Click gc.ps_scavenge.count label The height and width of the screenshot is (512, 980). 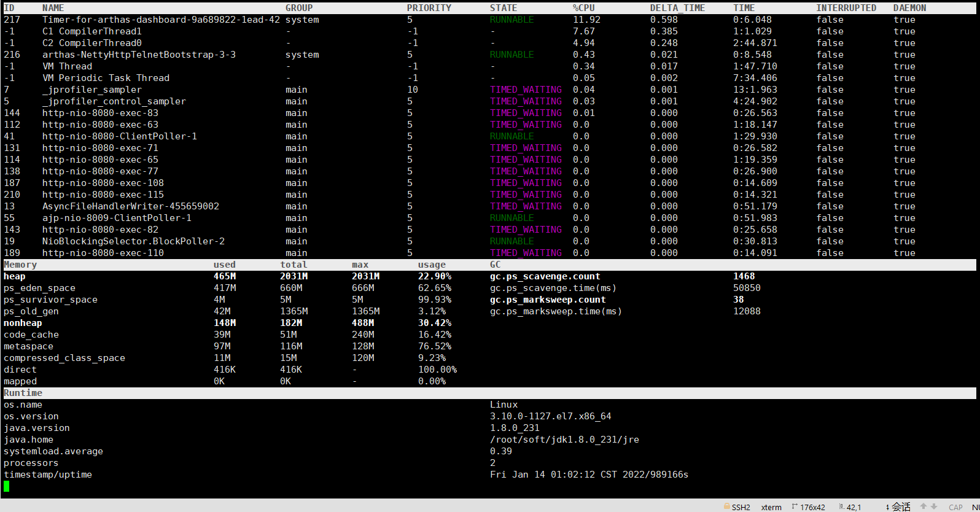pyautogui.click(x=545, y=276)
